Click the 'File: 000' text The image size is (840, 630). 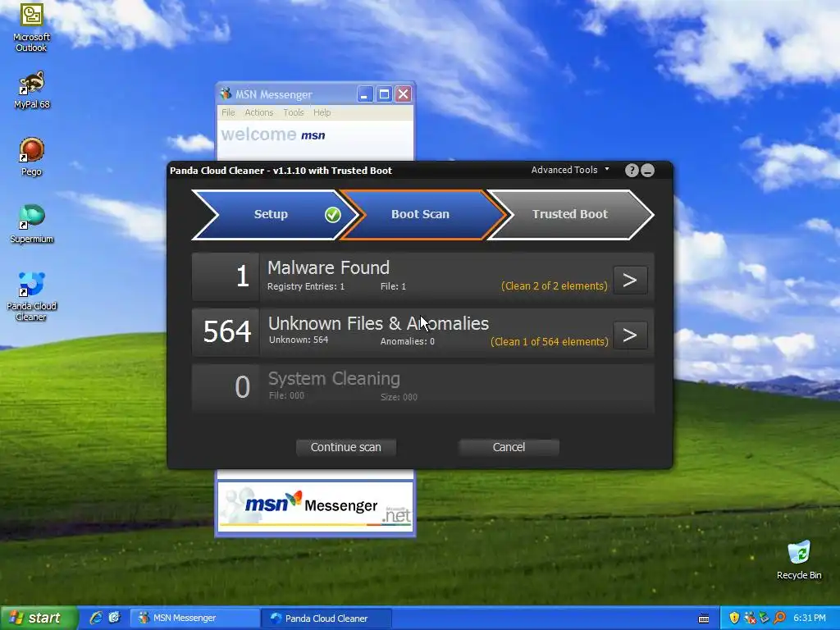click(286, 395)
